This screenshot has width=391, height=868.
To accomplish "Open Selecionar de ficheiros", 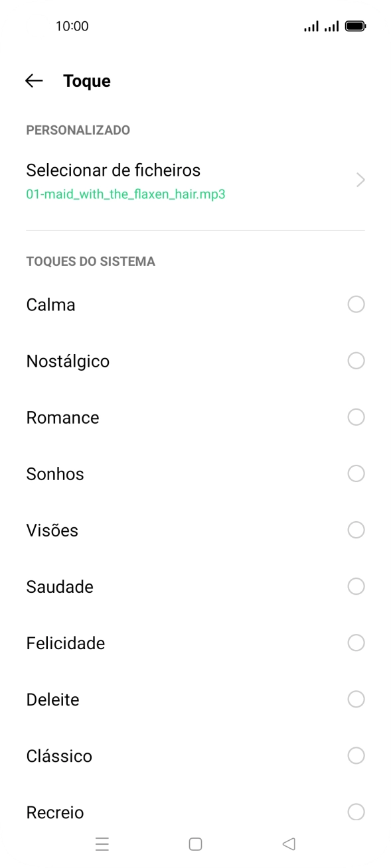I will click(x=113, y=170).
